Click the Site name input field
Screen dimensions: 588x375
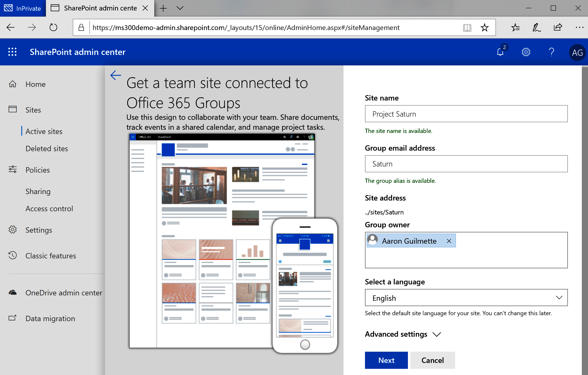(x=466, y=114)
